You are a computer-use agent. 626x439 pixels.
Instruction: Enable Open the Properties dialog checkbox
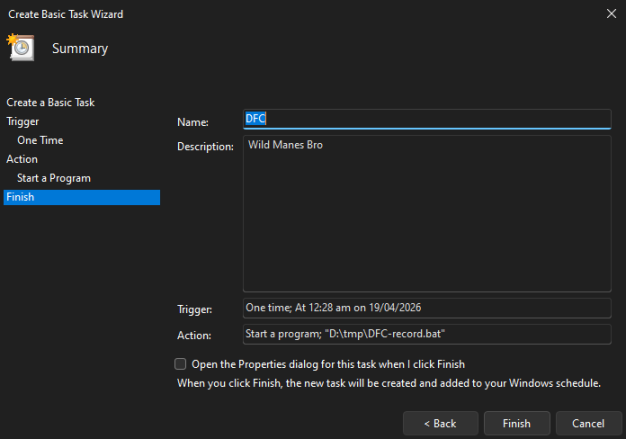tap(180, 364)
